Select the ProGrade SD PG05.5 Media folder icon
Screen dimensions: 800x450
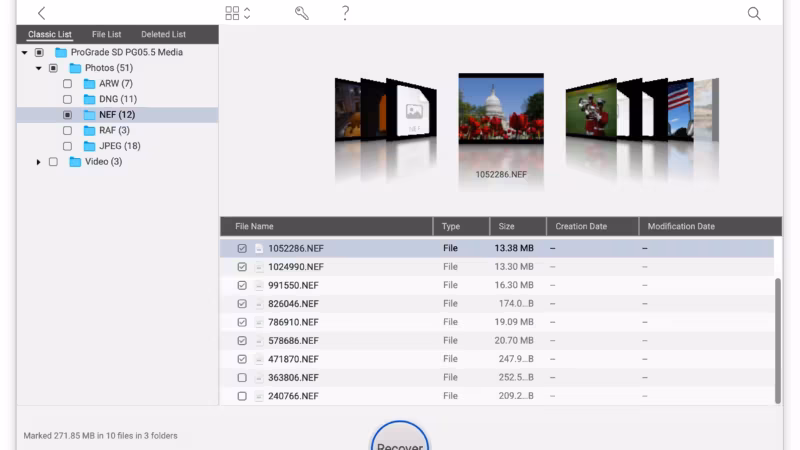pos(61,53)
